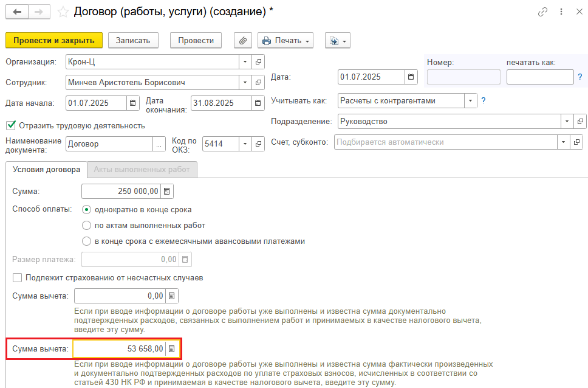Switch to Акты выполненных работ tab

click(142, 170)
